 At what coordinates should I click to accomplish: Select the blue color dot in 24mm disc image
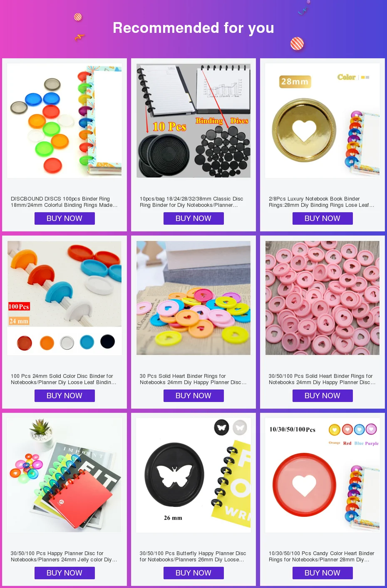(x=87, y=342)
